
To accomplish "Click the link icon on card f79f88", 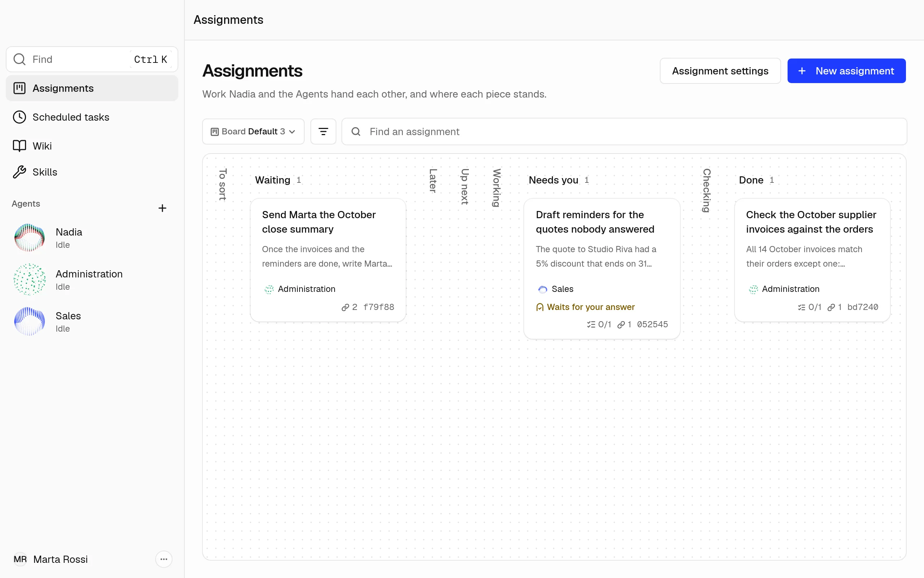I will click(345, 307).
